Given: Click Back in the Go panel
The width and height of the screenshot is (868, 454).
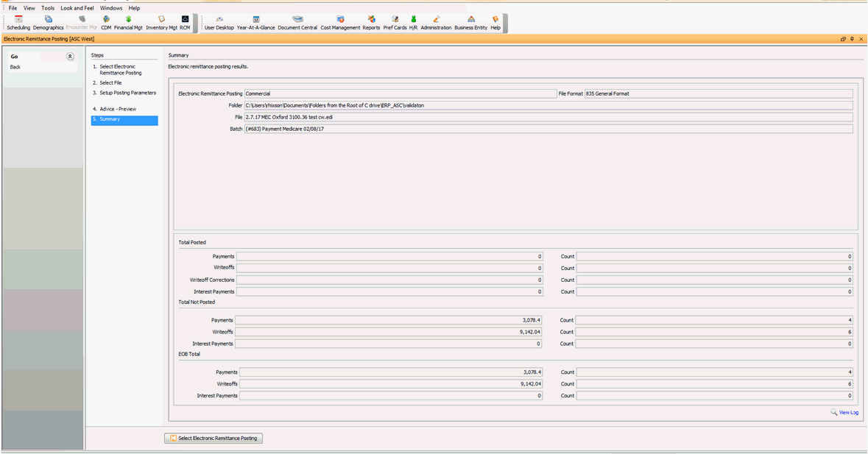Looking at the screenshot, I should pyautogui.click(x=15, y=67).
